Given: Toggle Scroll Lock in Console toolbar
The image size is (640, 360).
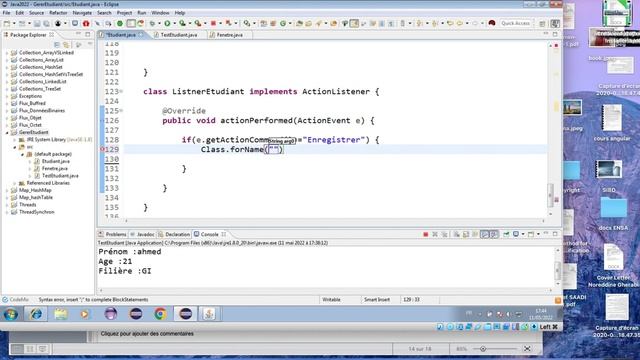Looking at the screenshot, I should [466, 234].
